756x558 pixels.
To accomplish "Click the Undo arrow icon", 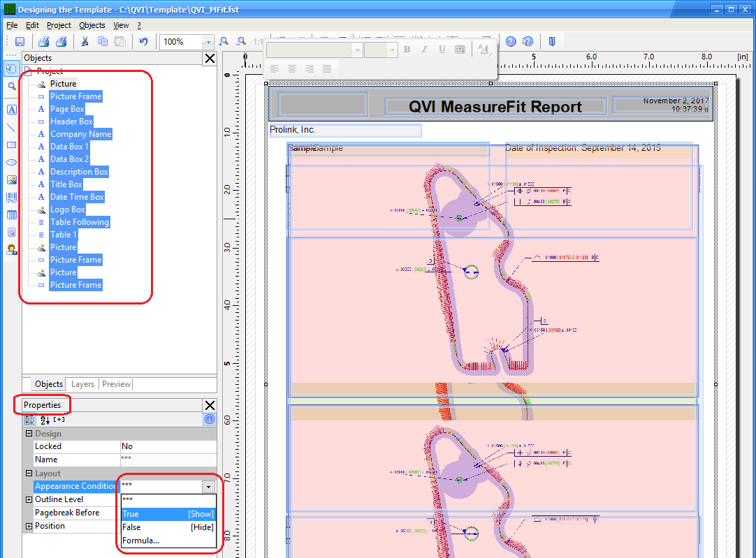I will tap(144, 42).
